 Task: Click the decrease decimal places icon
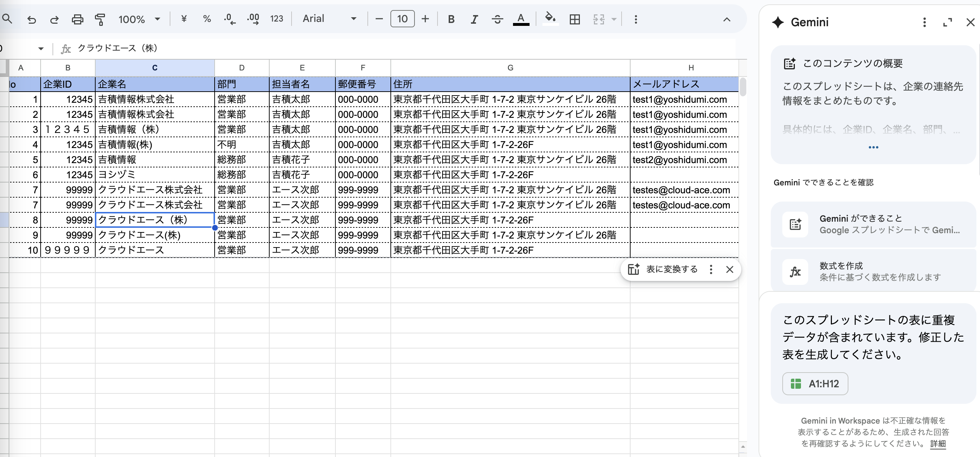[x=229, y=19]
